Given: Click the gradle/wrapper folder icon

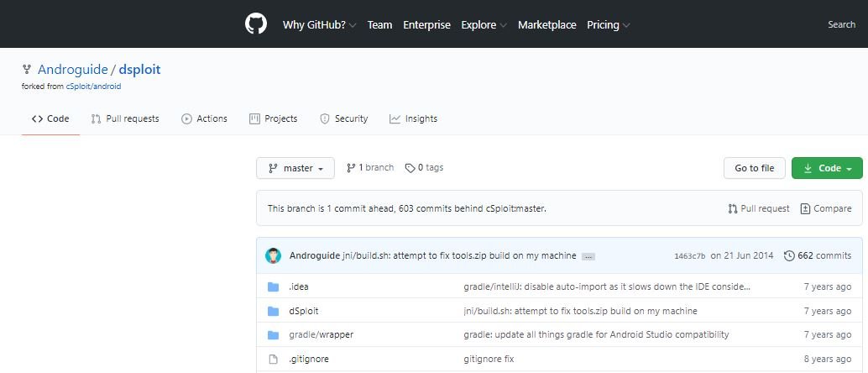Looking at the screenshot, I should pos(273,334).
